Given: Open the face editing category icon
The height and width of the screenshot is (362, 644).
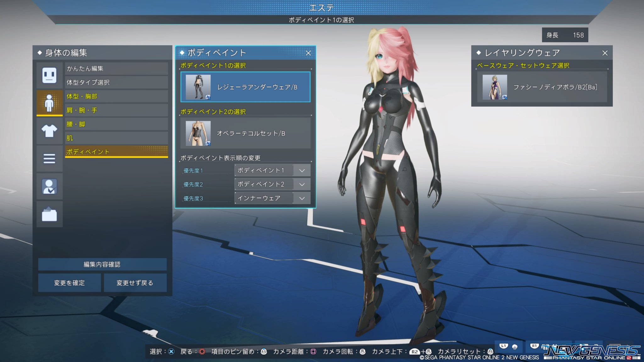Looking at the screenshot, I should (x=49, y=75).
